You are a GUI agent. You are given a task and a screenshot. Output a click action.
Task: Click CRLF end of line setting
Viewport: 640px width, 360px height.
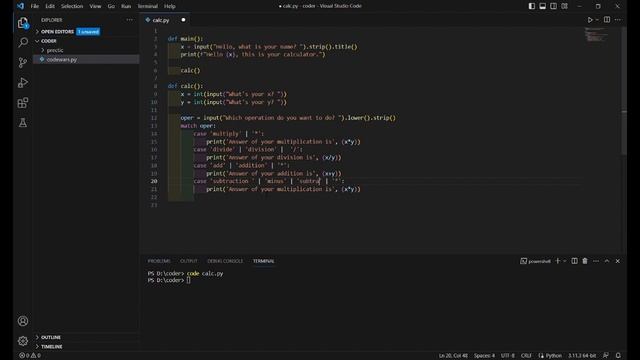[526, 356]
